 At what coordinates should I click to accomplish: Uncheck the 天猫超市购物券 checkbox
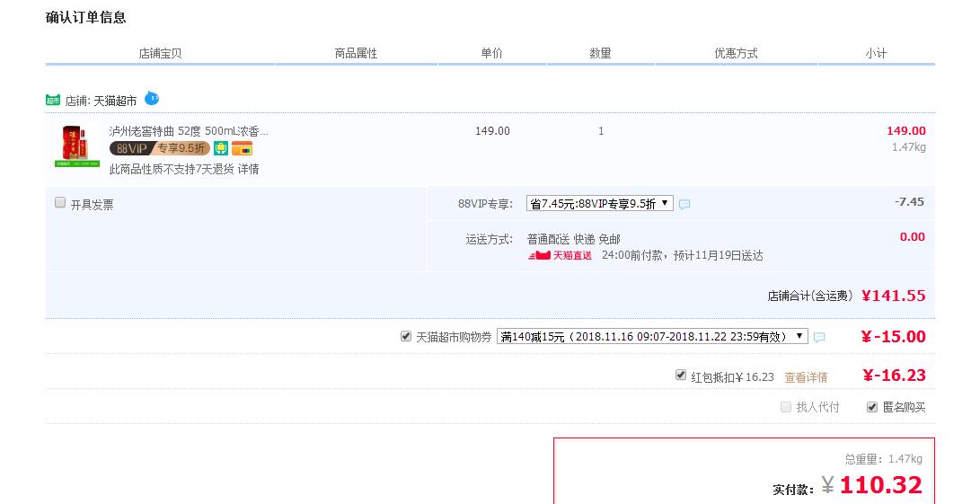(406, 336)
